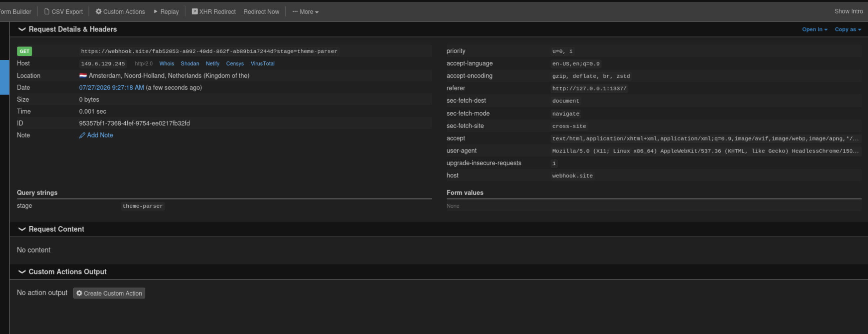Open the VirusTotal lookup link
Screen dimensions: 868x334
262,63
